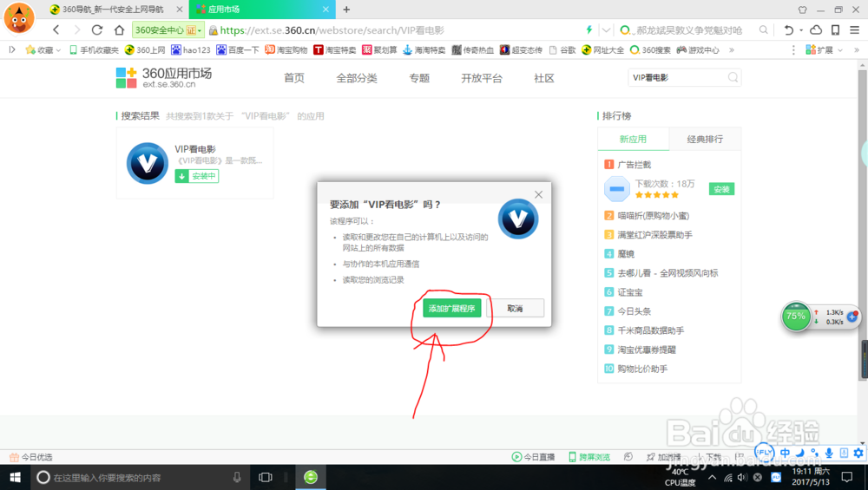
Task: Click the 安装中 install button
Action: (x=196, y=176)
